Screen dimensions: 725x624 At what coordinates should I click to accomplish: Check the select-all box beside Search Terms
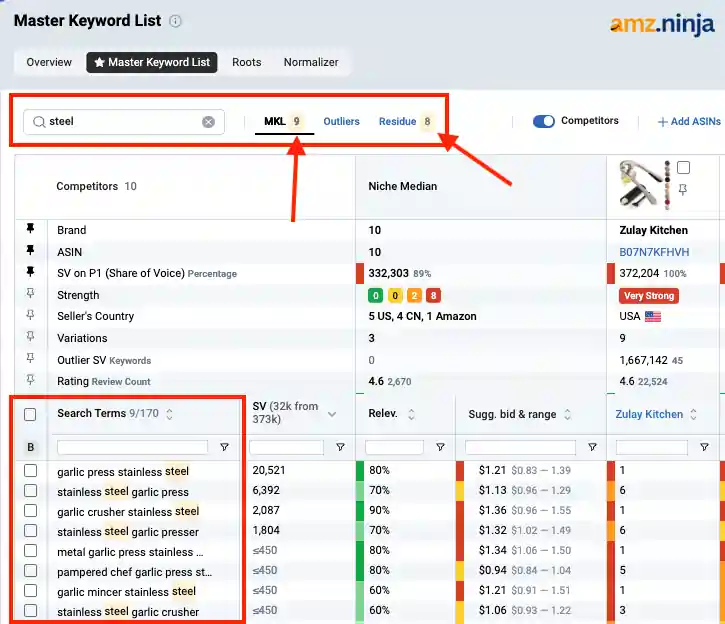click(x=31, y=414)
